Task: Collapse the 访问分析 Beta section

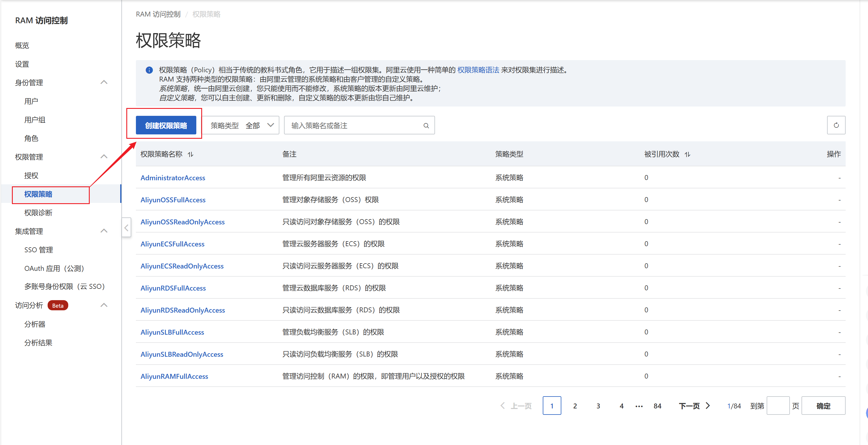Action: pos(104,305)
